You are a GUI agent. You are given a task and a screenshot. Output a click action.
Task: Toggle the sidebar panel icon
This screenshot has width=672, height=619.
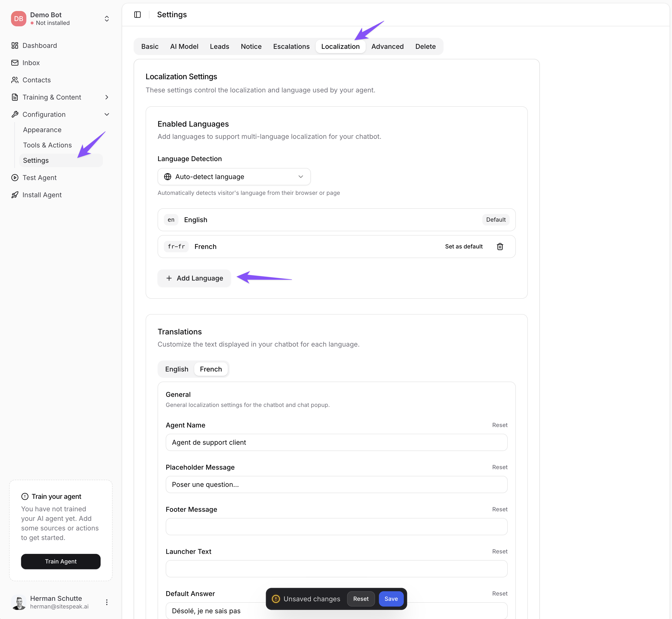tap(137, 14)
